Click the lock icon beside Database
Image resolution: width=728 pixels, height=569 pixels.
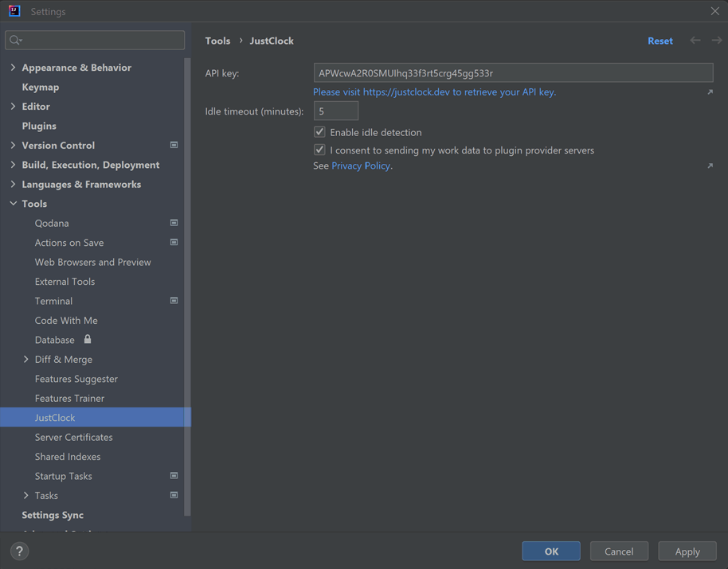click(88, 340)
